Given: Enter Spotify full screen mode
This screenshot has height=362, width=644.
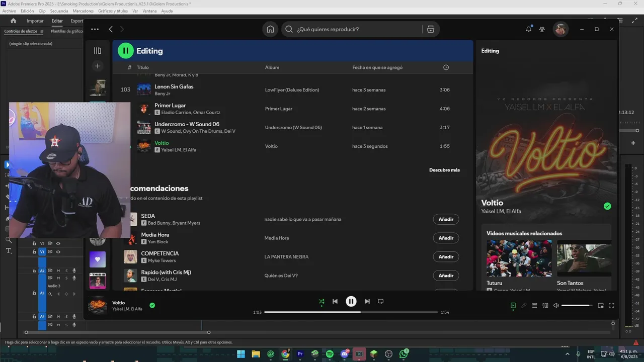Looking at the screenshot, I should pos(612,305).
